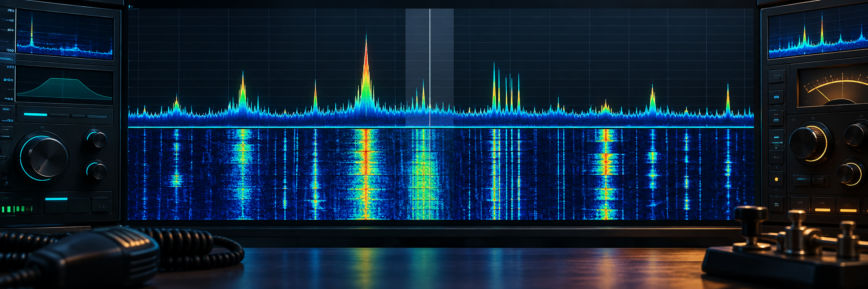Click the right radio's large amber-ringed knob
Viewport: 868px width, 289px height.
(x=810, y=143)
